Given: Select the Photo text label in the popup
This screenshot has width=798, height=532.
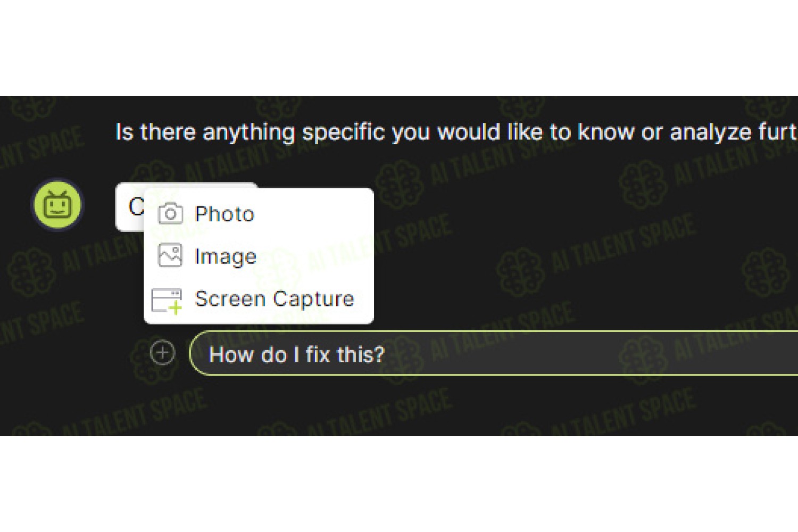Looking at the screenshot, I should [225, 214].
